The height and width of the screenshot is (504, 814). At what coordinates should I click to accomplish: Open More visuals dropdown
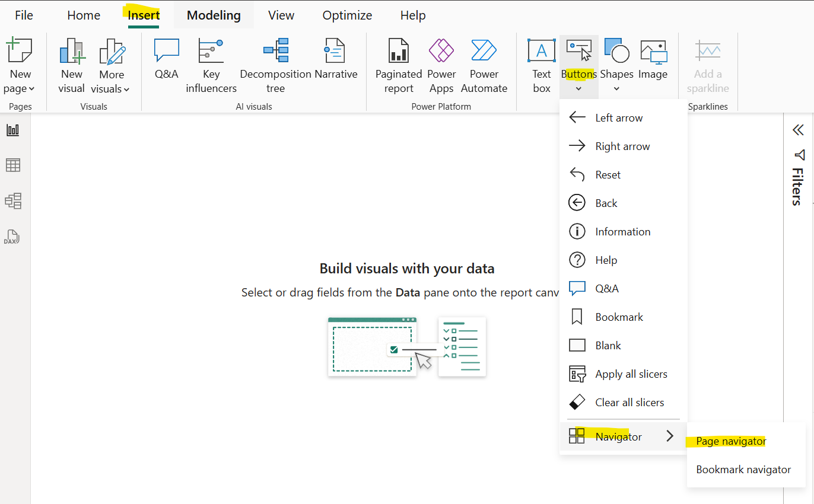pos(112,66)
